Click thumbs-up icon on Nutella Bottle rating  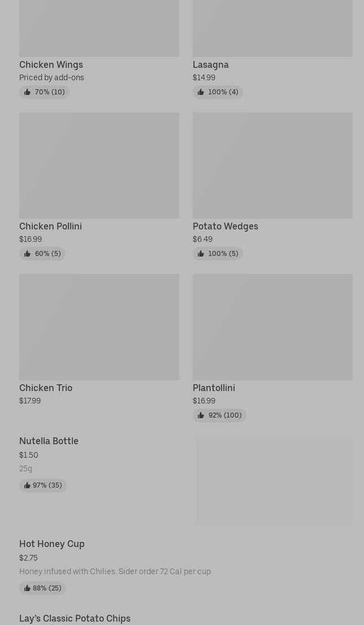point(27,485)
